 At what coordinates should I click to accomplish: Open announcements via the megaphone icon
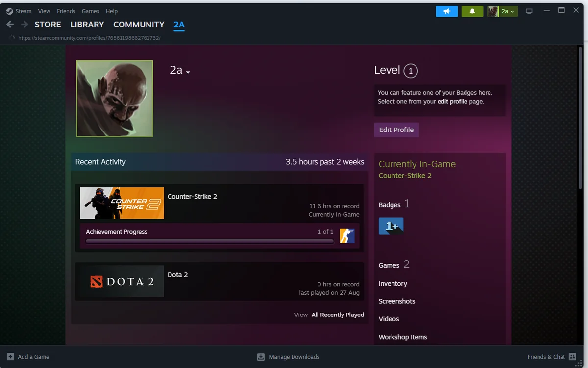[447, 11]
